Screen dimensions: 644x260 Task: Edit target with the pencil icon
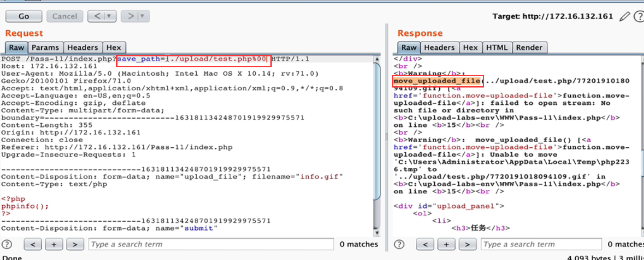625,16
